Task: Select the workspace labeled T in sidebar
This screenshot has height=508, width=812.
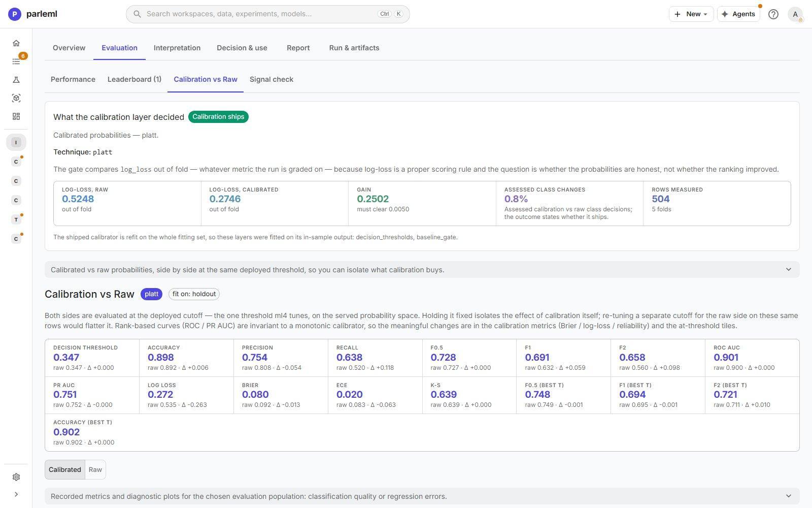Action: click(16, 219)
